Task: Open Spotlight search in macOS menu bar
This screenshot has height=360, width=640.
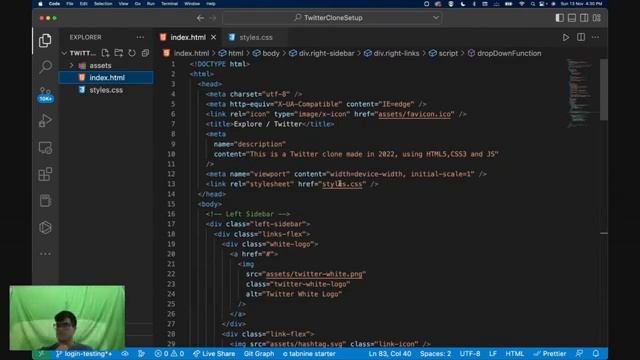Action: pyautogui.click(x=533, y=4)
